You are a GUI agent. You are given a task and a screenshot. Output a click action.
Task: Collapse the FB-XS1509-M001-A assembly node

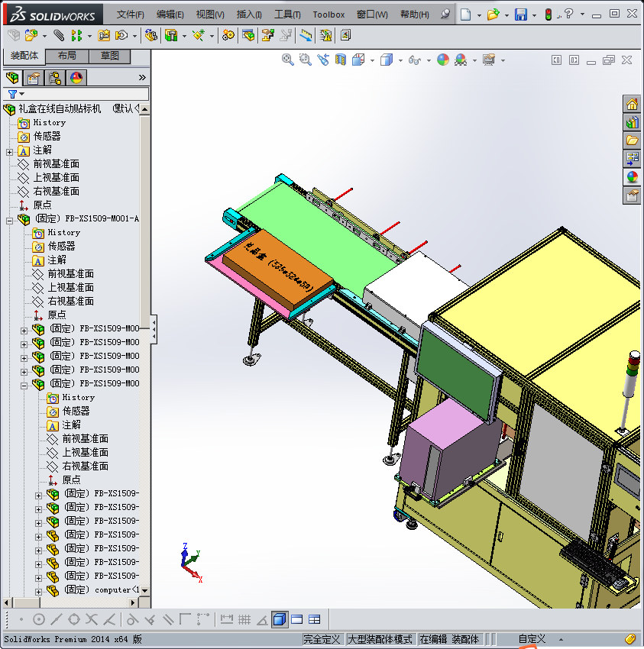click(x=9, y=221)
